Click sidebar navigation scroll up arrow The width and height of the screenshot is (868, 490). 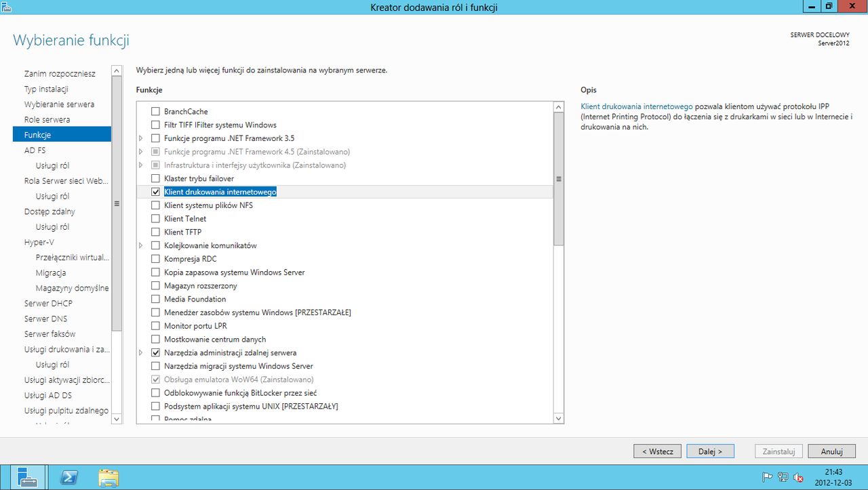click(117, 70)
